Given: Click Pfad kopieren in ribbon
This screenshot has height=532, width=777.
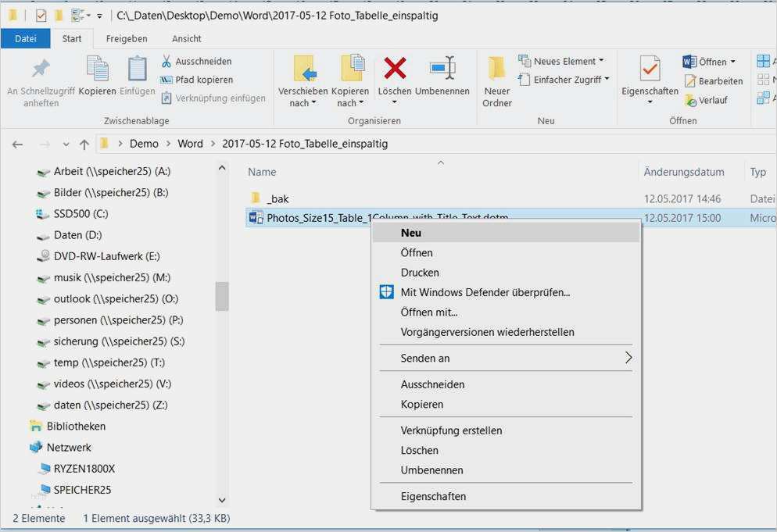Looking at the screenshot, I should 197,80.
